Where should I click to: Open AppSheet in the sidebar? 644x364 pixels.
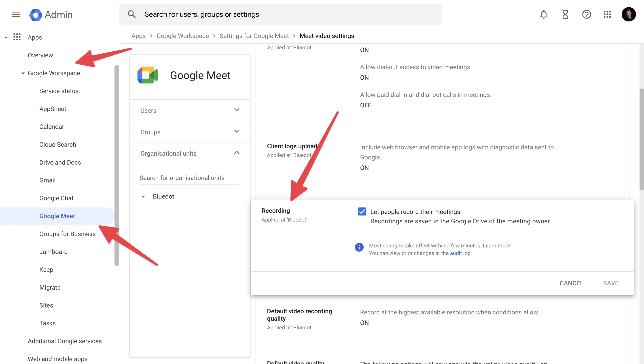tap(53, 109)
